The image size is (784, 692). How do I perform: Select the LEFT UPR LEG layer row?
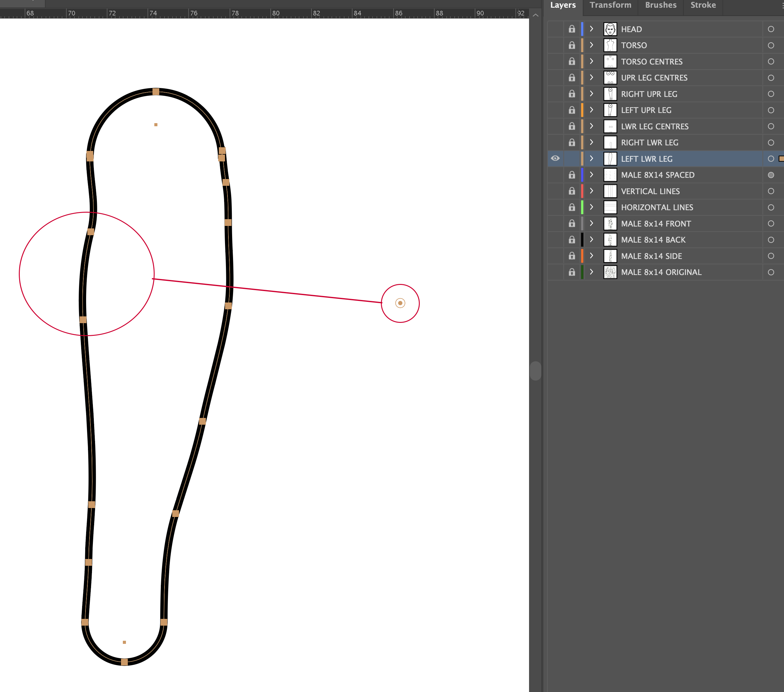click(x=683, y=110)
